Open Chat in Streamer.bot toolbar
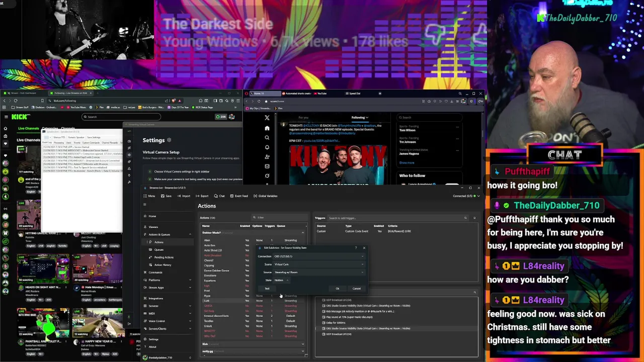 click(219, 196)
